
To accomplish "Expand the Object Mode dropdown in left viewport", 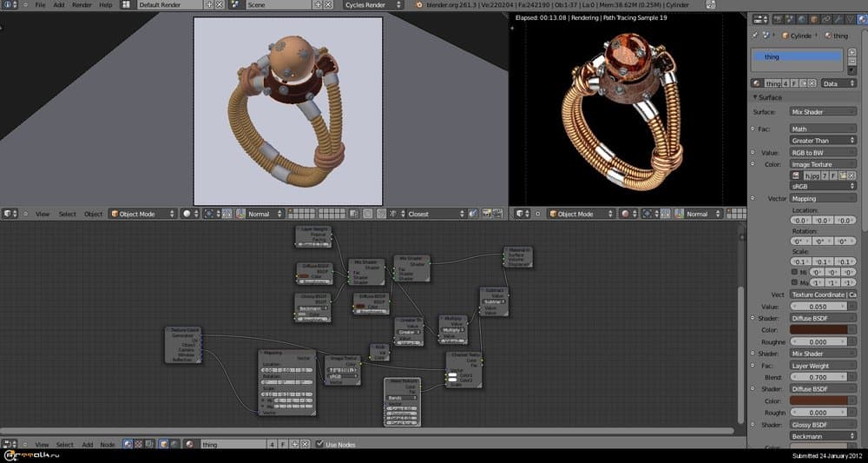I will [x=142, y=214].
